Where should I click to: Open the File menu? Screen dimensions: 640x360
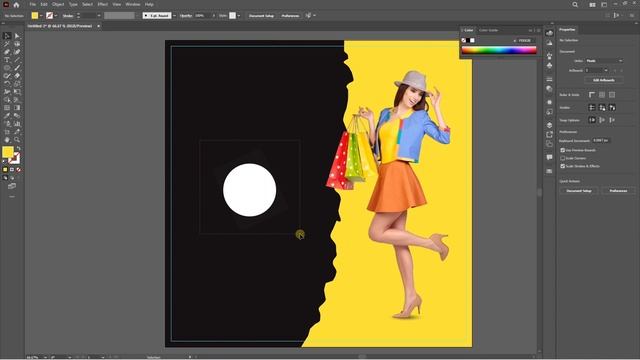coord(32,4)
